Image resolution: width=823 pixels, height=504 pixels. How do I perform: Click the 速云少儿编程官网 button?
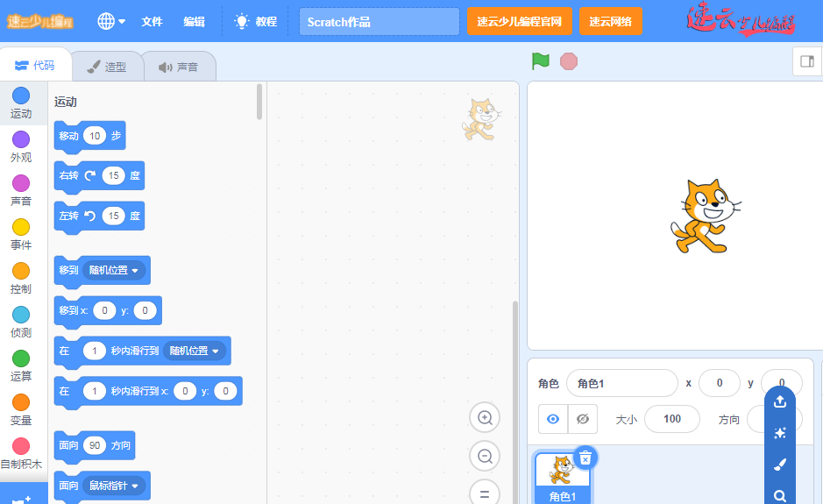[519, 21]
